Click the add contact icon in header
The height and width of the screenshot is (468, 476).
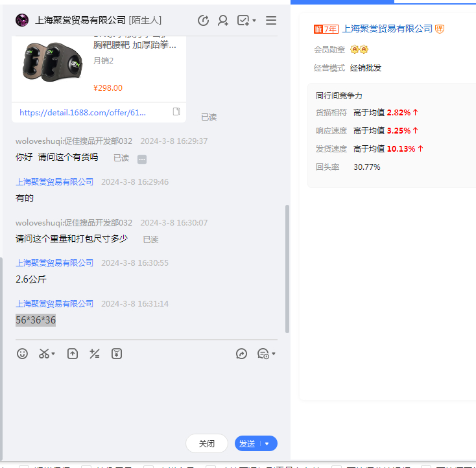(x=223, y=21)
